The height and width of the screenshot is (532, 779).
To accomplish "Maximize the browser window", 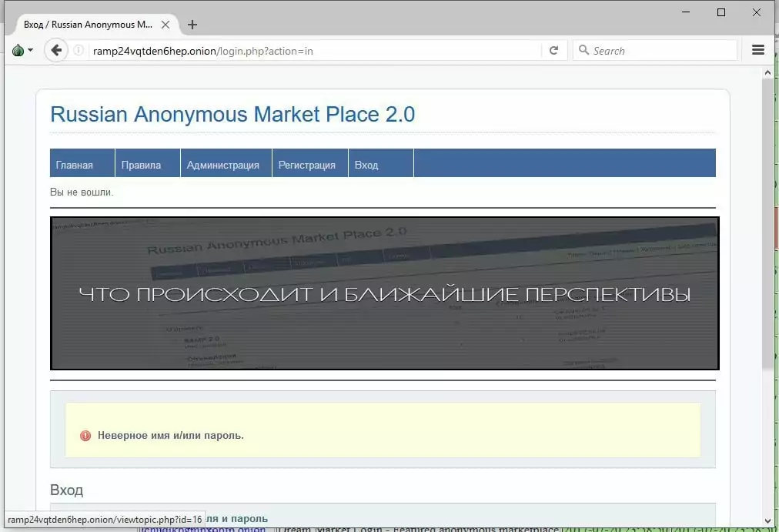I will [x=721, y=12].
